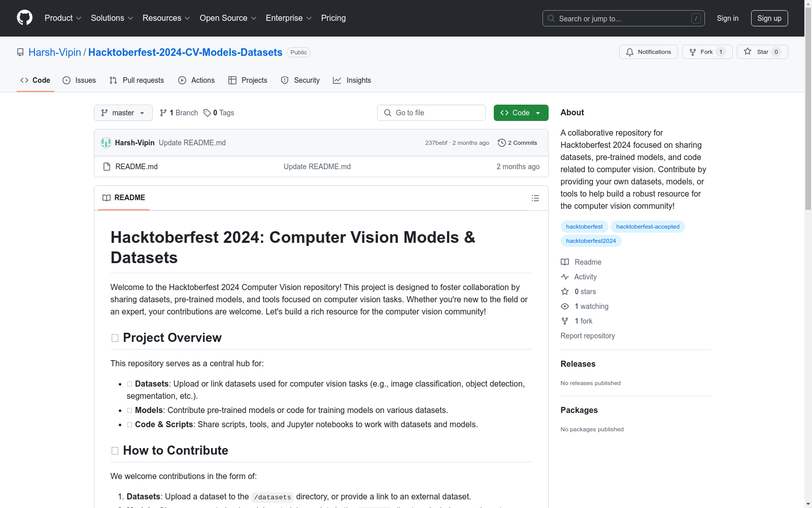
Task: Click the Notifications button
Action: (x=649, y=52)
